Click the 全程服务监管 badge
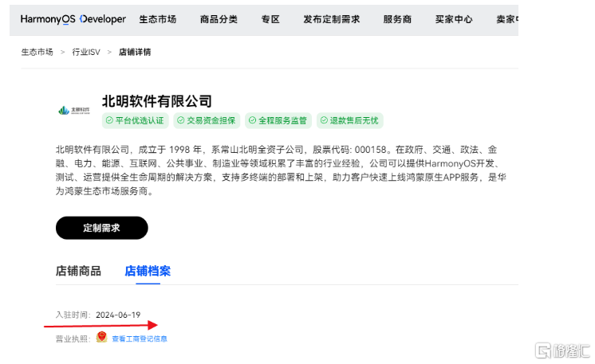Image resolution: width=595 pixels, height=364 pixels. tap(278, 120)
